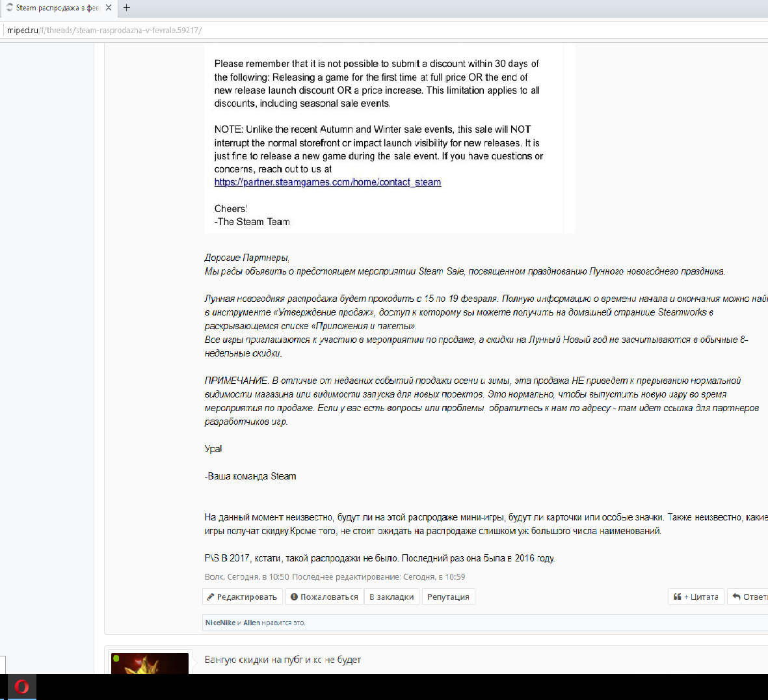Open author Волк profile link
The image size is (768, 700).
click(213, 576)
